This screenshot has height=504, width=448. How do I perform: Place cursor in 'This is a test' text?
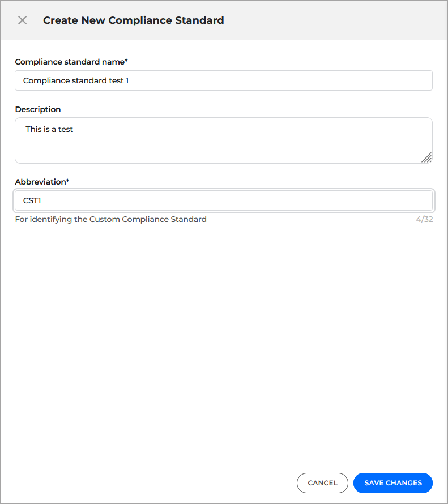point(49,129)
